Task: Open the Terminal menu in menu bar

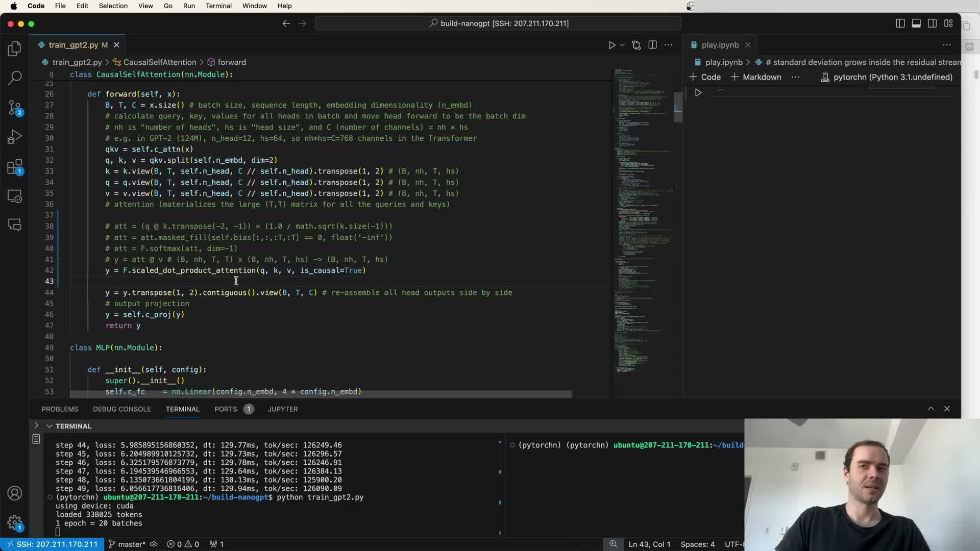Action: click(218, 6)
